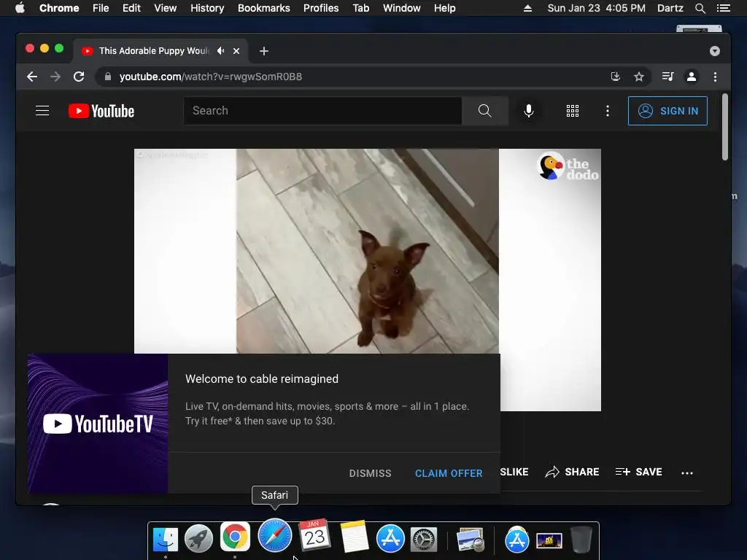Viewport: 747px width, 560px height.
Task: Go forward with Chrome forward arrow
Action: coord(55,77)
